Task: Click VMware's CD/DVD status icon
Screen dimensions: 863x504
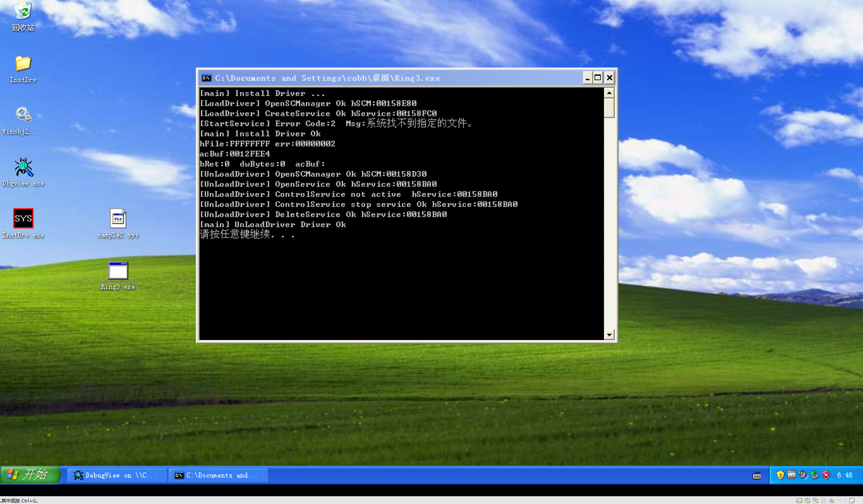Action: pos(807,500)
